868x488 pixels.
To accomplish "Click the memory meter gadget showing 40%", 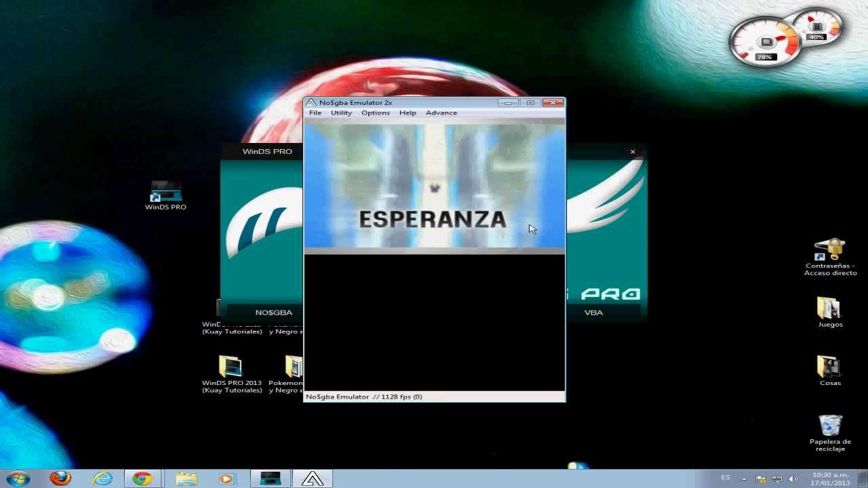I will 818,28.
